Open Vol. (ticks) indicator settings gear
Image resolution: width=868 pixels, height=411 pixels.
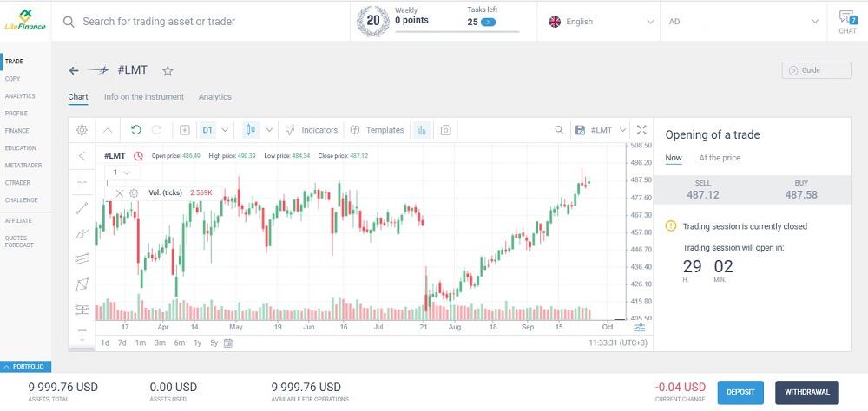coord(134,193)
